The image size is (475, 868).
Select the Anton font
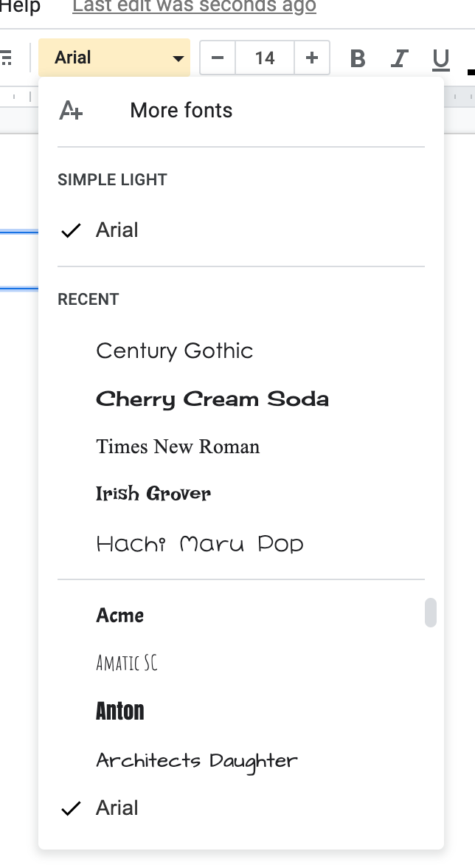(x=120, y=712)
